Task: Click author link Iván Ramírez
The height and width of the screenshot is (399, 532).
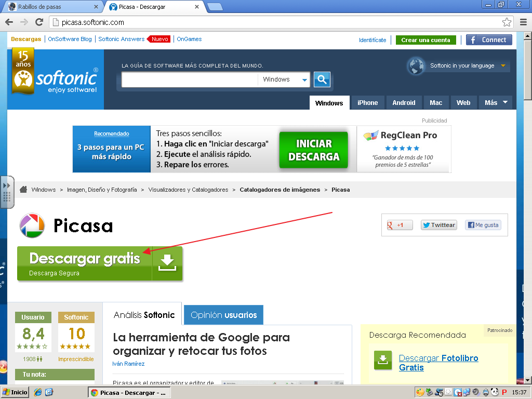Action: pos(128,364)
